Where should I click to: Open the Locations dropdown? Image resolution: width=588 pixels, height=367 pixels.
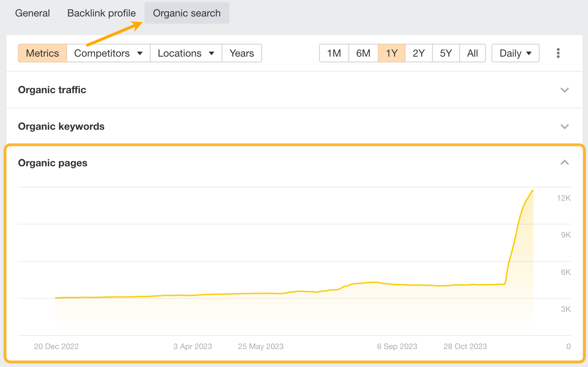click(185, 53)
